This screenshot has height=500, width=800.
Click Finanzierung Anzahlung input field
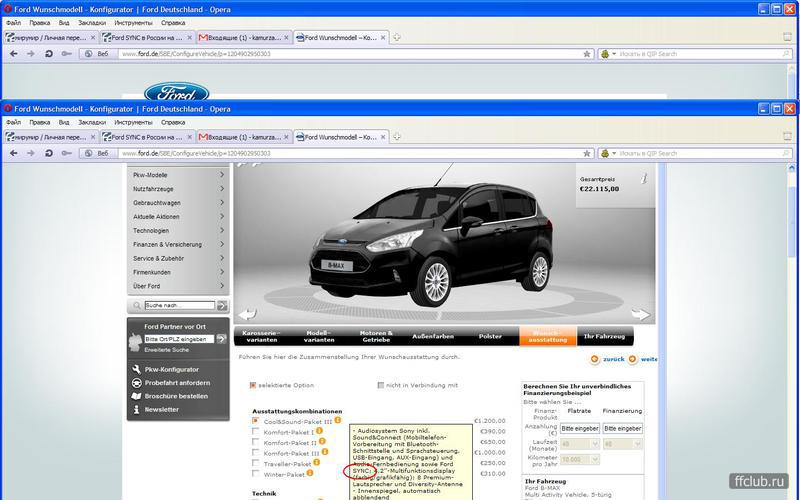coord(622,429)
